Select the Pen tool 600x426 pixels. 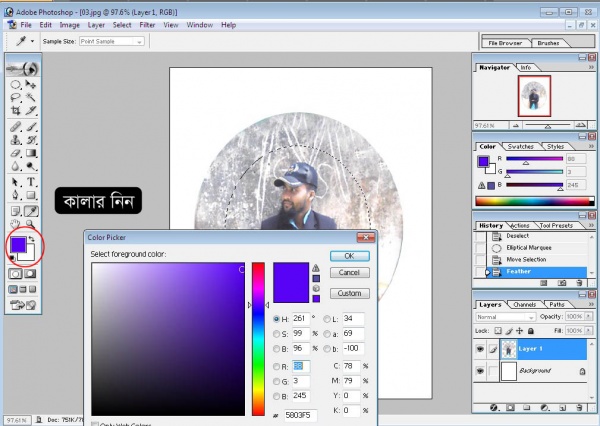15,195
